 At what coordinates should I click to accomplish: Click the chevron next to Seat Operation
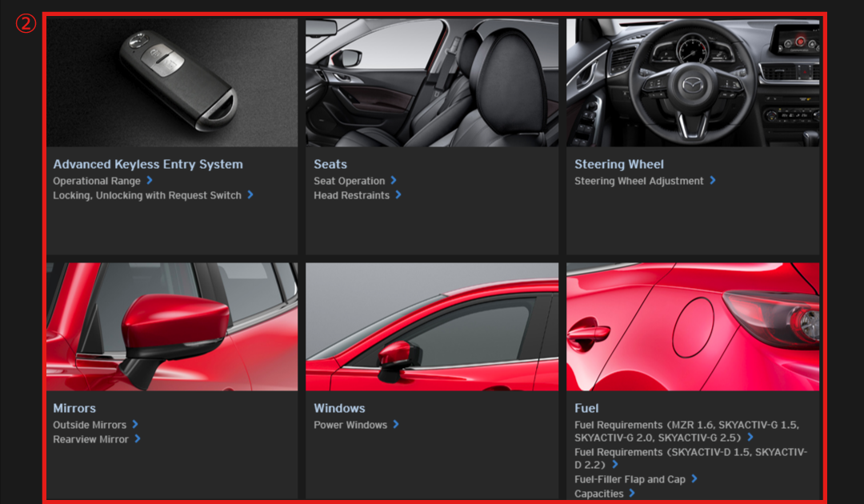pyautogui.click(x=394, y=181)
